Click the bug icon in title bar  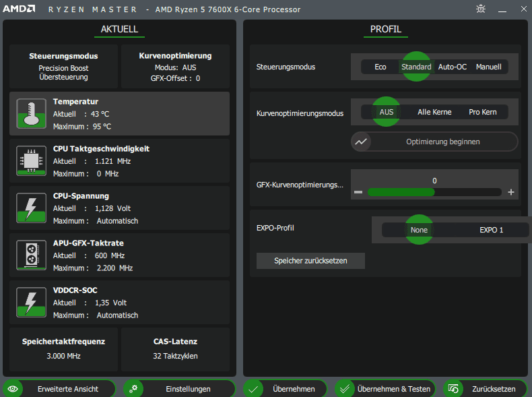point(480,9)
